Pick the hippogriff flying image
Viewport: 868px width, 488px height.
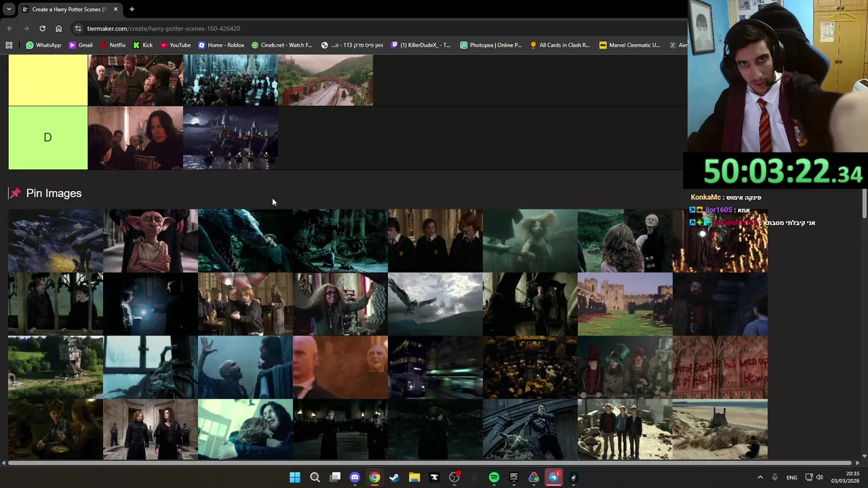tap(435, 304)
